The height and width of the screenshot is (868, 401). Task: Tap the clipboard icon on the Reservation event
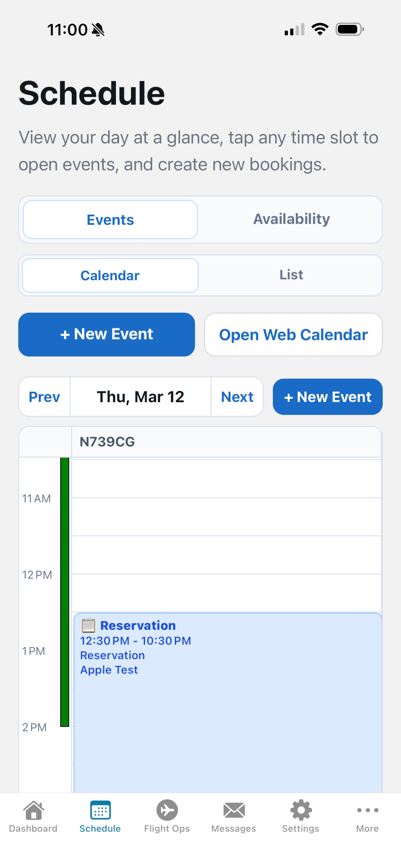(x=88, y=626)
